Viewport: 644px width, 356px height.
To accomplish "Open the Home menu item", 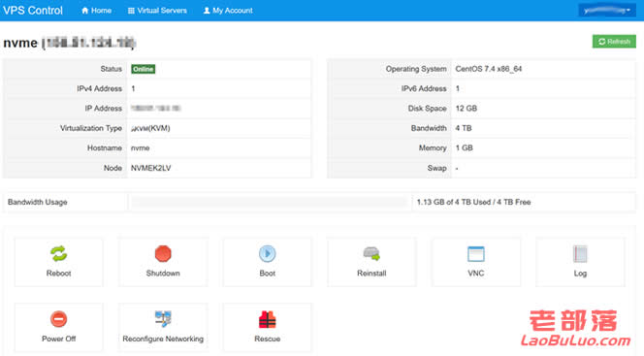I will point(97,11).
